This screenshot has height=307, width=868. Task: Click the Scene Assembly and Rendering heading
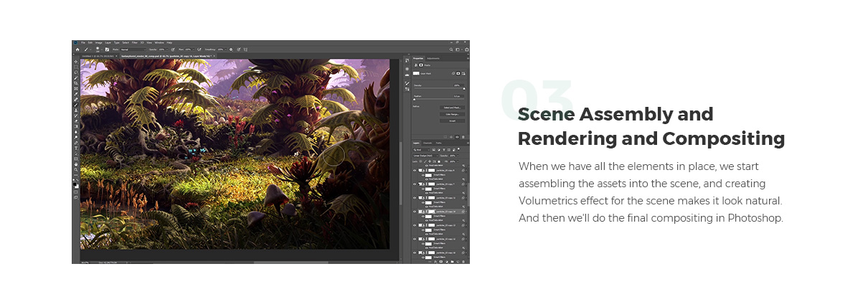[x=651, y=126]
